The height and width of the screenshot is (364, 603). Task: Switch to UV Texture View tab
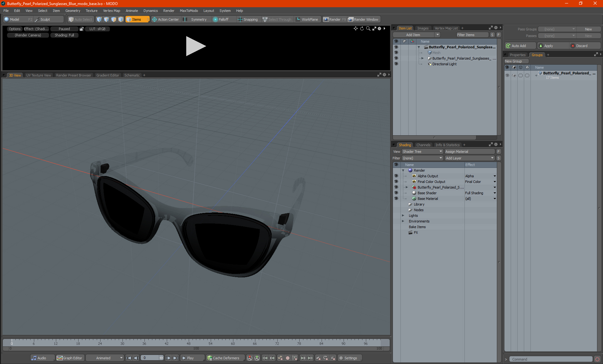(38, 75)
